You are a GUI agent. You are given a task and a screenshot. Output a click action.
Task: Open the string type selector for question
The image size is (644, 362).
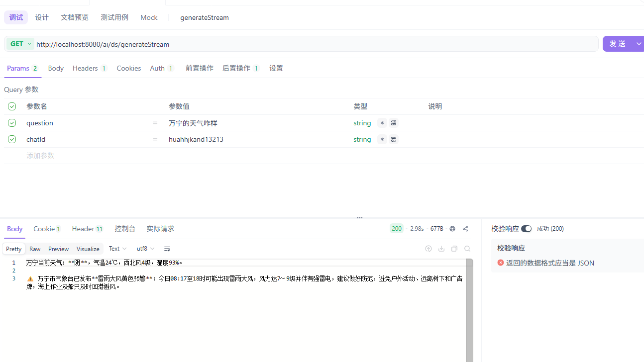(x=362, y=123)
